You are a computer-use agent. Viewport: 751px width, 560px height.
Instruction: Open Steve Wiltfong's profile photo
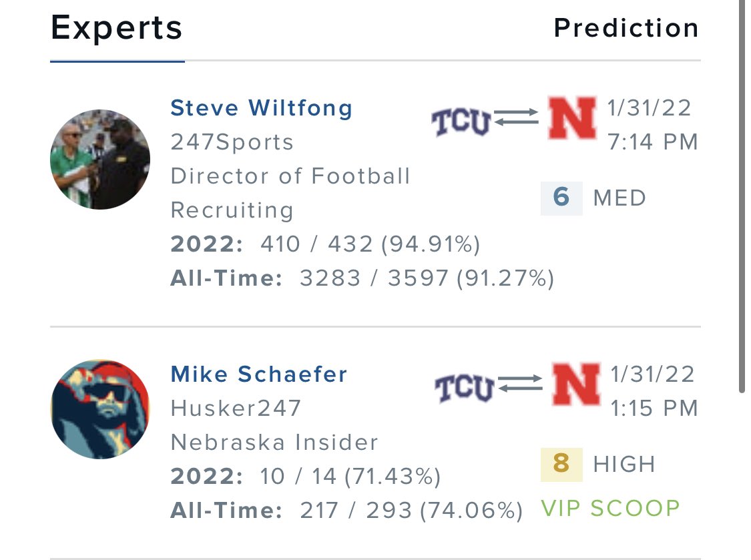(x=100, y=160)
